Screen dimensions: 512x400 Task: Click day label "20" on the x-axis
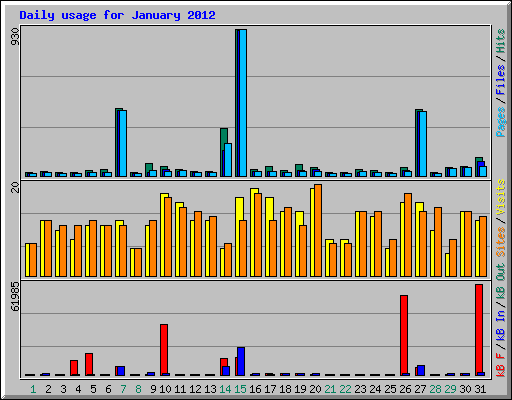[x=315, y=389]
